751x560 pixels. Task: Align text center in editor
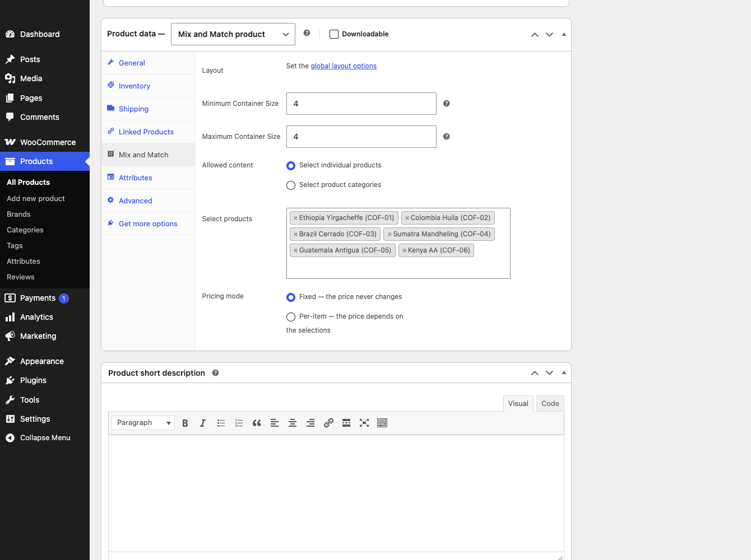tap(293, 423)
